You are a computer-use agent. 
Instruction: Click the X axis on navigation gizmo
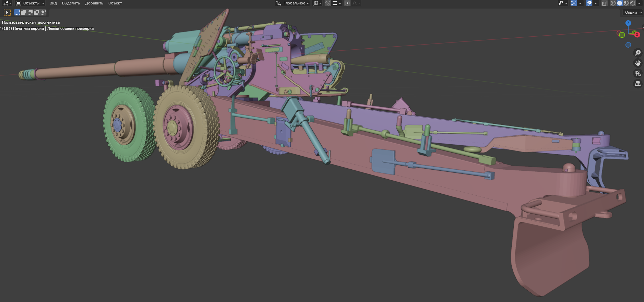637,34
